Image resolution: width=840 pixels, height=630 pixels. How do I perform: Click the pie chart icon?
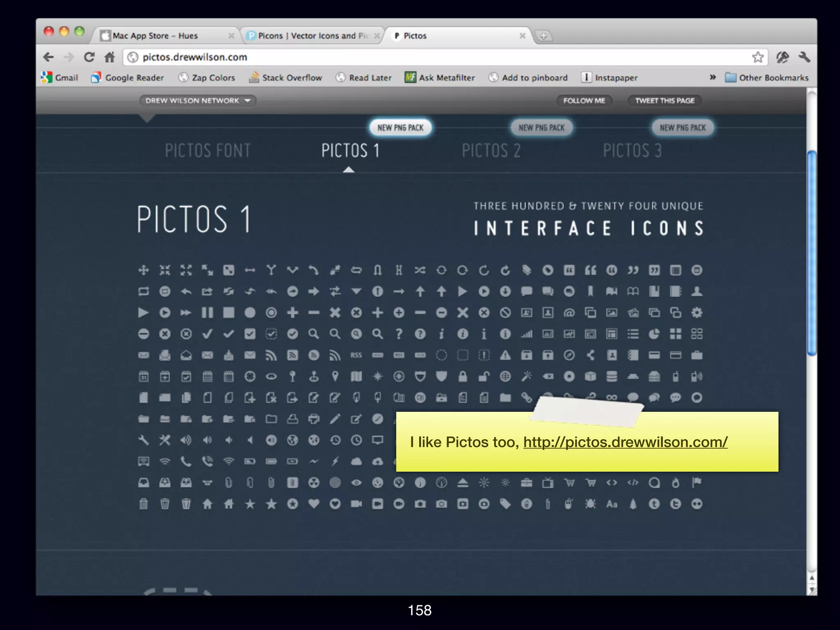pos(654,334)
